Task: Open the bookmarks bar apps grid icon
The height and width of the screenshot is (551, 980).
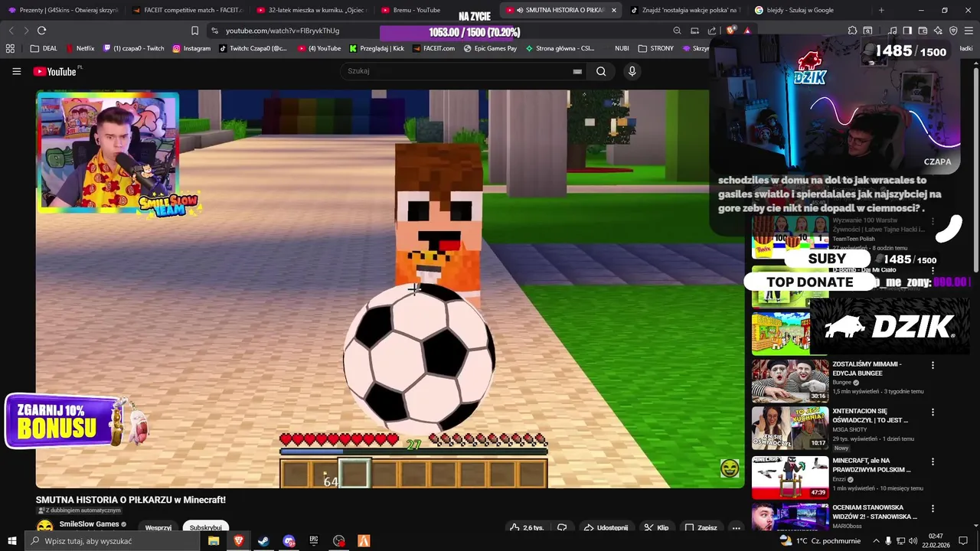Action: click(10, 48)
